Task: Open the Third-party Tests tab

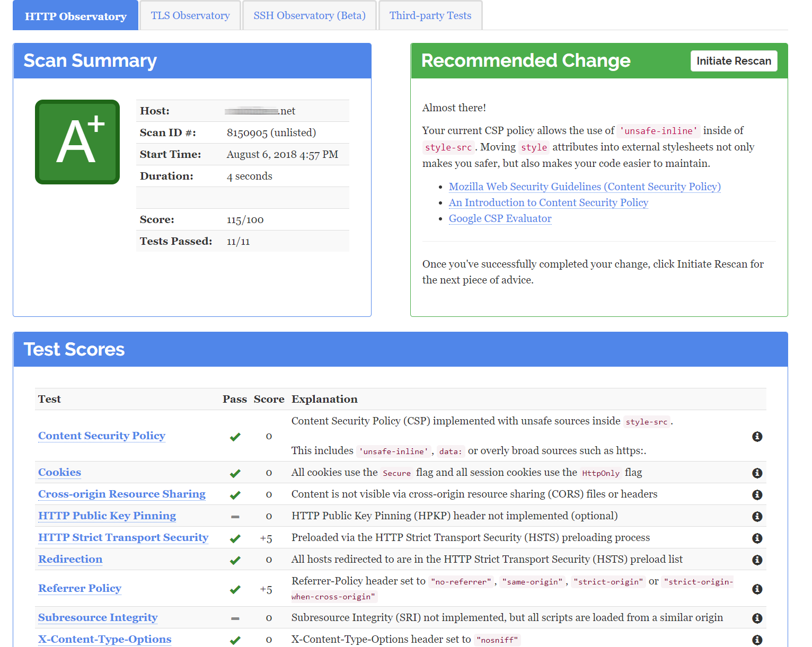Action: pos(430,15)
